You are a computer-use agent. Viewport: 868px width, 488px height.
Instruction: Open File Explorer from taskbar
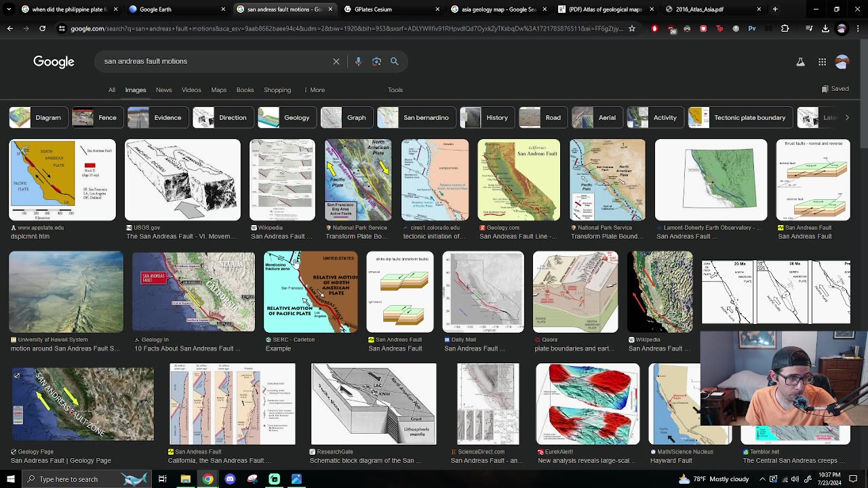click(x=185, y=479)
